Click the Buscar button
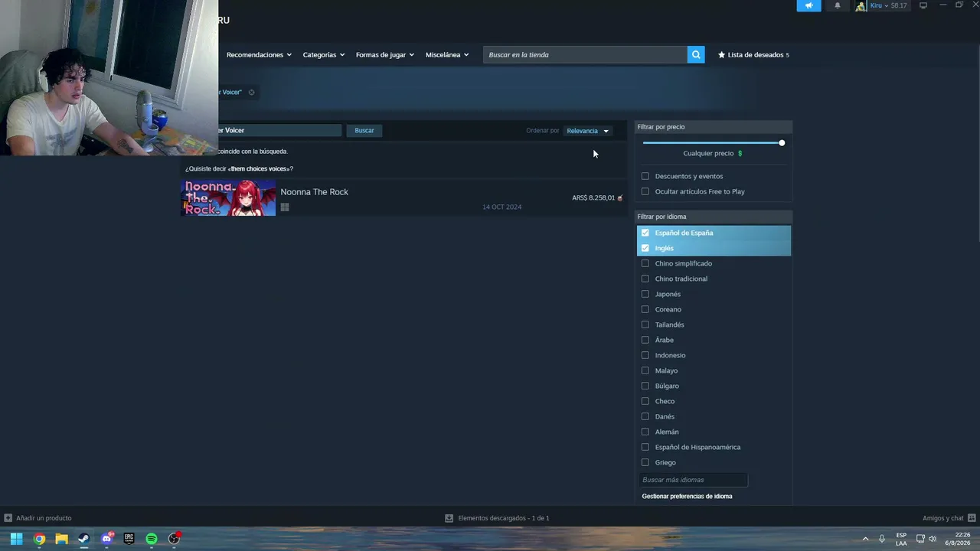The height and width of the screenshot is (551, 980). 364,130
